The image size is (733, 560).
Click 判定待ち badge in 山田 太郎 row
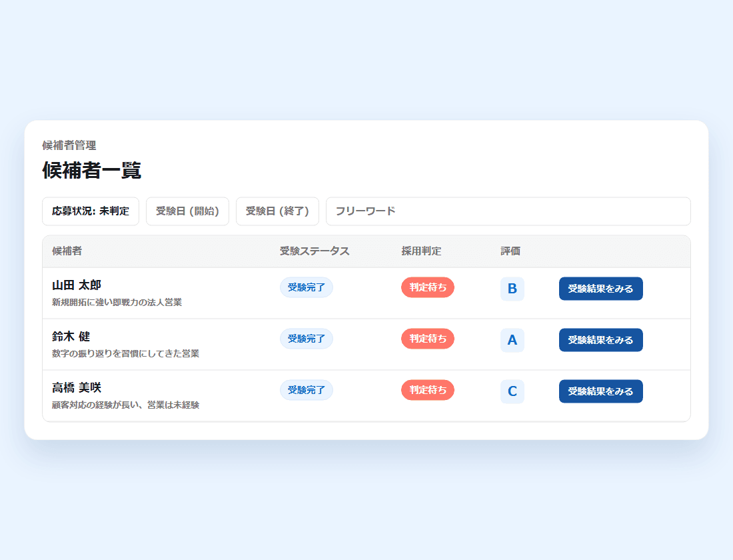[x=428, y=287]
